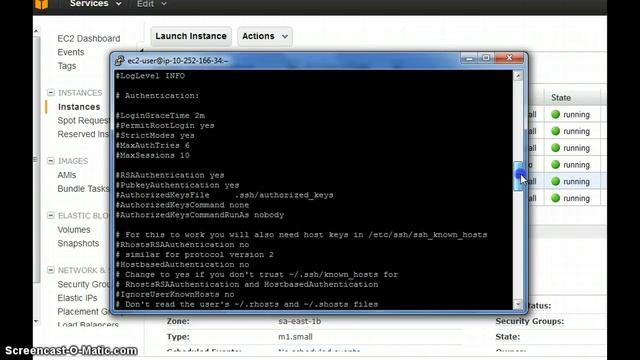Open Elastic IPs in the sidebar
The image size is (640, 360).
coord(77,298)
